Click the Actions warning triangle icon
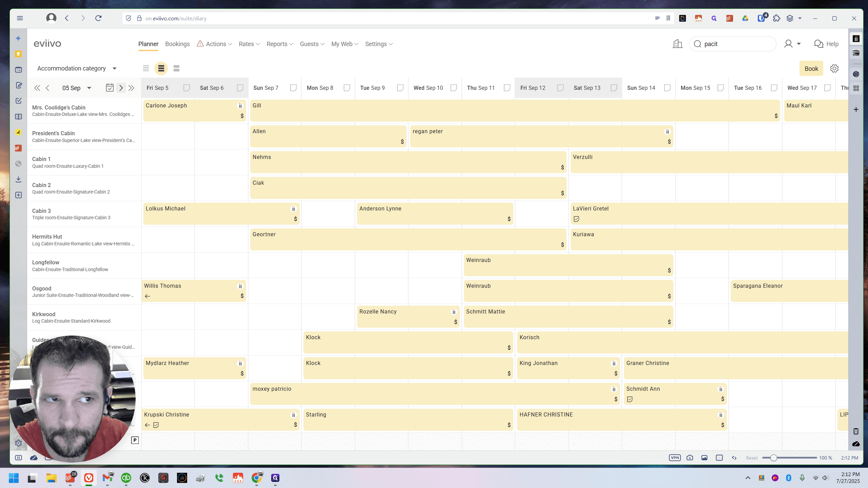 point(200,44)
